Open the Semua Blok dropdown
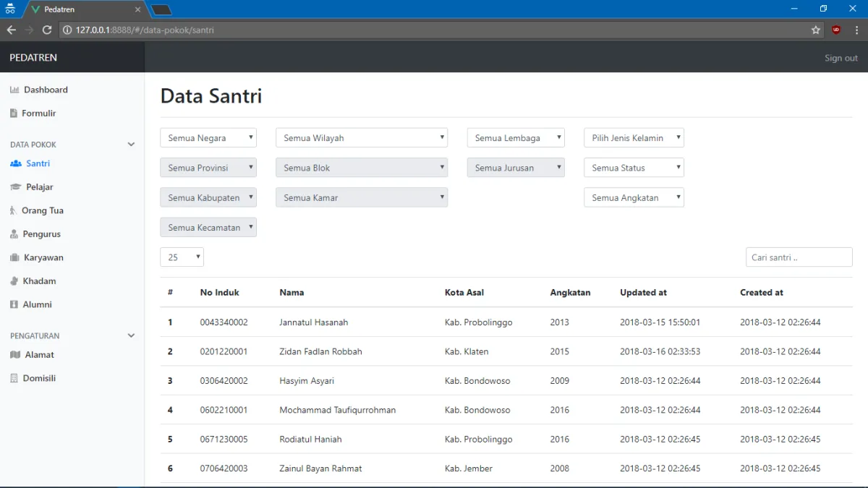The height and width of the screenshot is (488, 868). click(x=362, y=168)
